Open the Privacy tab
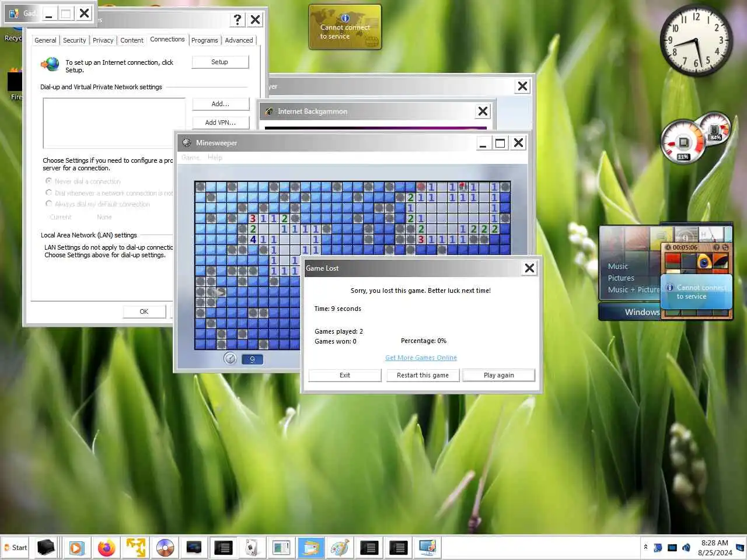Viewport: 747px width, 560px height. [x=103, y=40]
